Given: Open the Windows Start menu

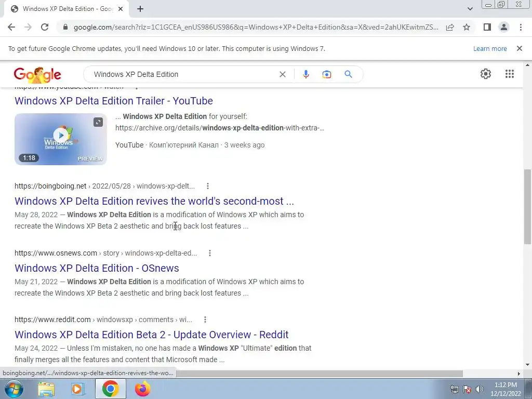Looking at the screenshot, I should pyautogui.click(x=14, y=389).
